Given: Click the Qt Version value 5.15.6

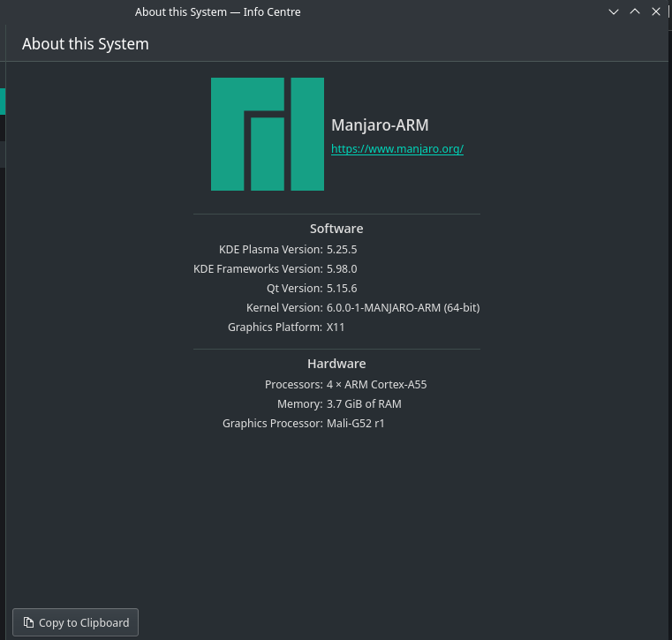Looking at the screenshot, I should point(342,289).
